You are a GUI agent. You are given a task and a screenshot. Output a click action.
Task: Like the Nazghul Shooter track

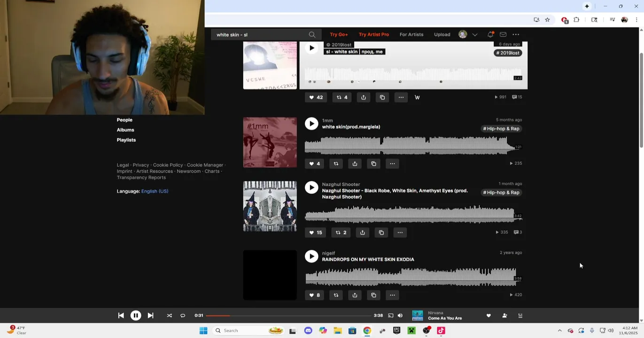pos(315,232)
